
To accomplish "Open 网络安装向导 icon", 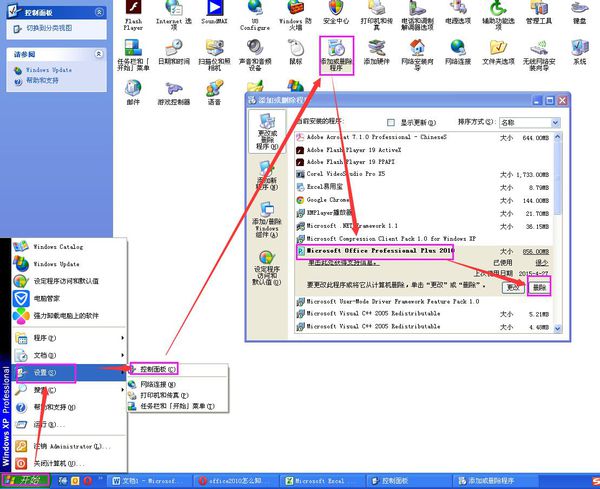I will tap(417, 55).
